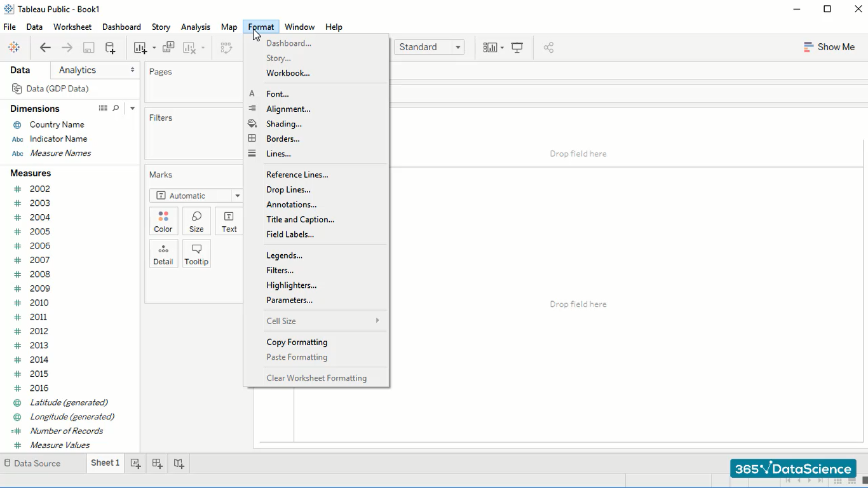
Task: Click the Show Me button
Action: pyautogui.click(x=829, y=47)
